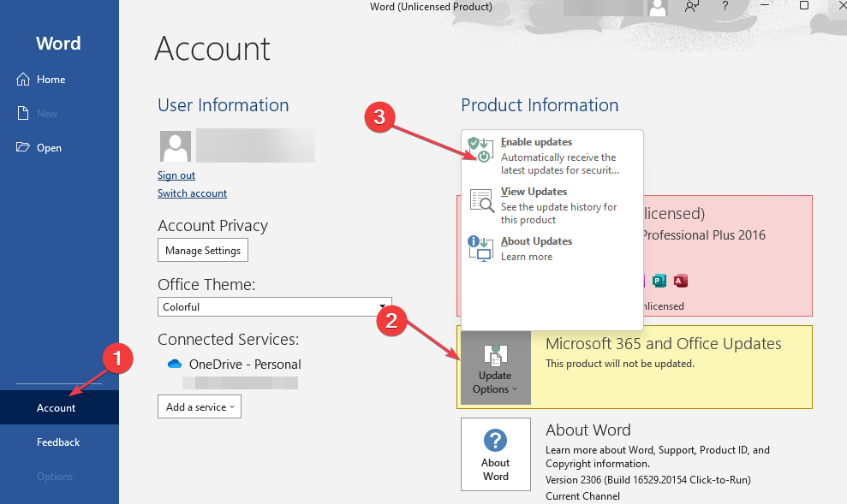Click the Switch account link
Screen dimensions: 847x504
(x=192, y=193)
